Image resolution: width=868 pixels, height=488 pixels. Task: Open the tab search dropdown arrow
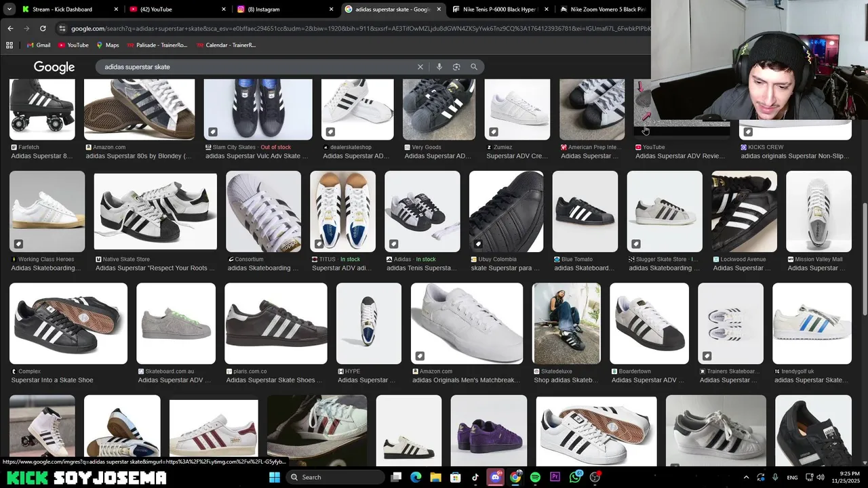pos(9,9)
